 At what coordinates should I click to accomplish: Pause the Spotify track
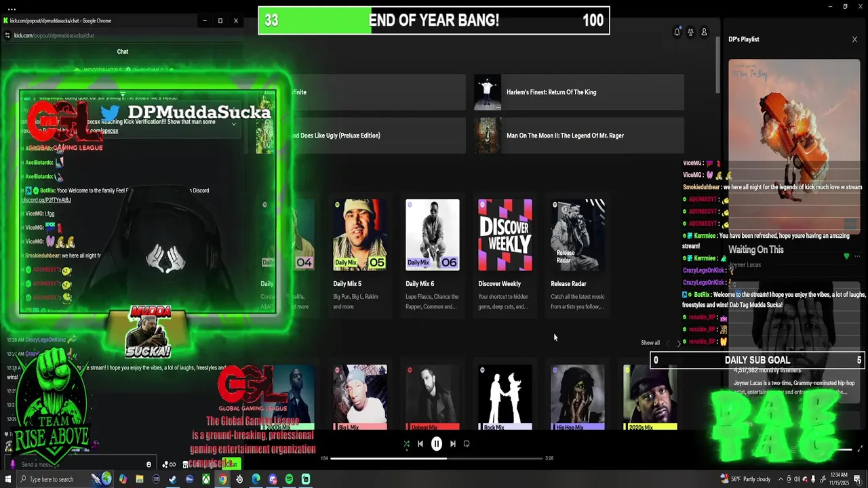[x=437, y=444]
